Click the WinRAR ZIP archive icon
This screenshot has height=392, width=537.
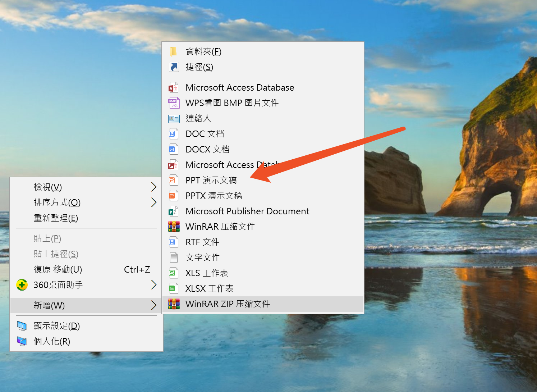[x=174, y=304]
